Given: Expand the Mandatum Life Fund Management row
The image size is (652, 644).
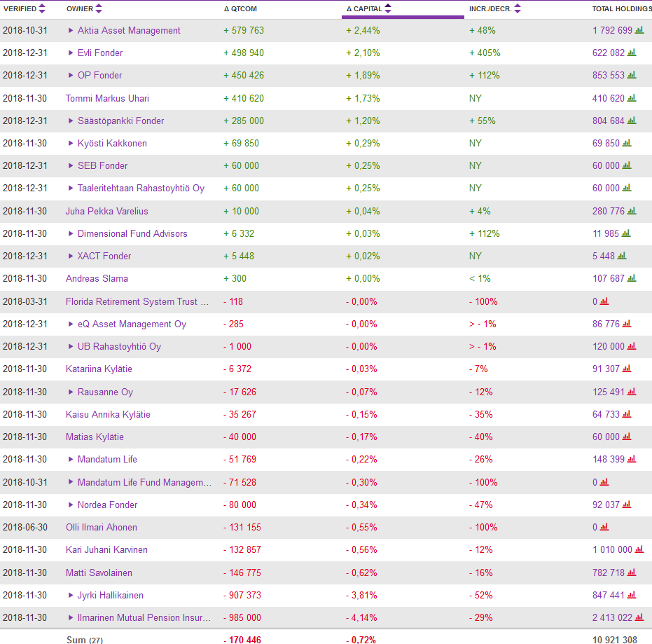Looking at the screenshot, I should click(71, 482).
